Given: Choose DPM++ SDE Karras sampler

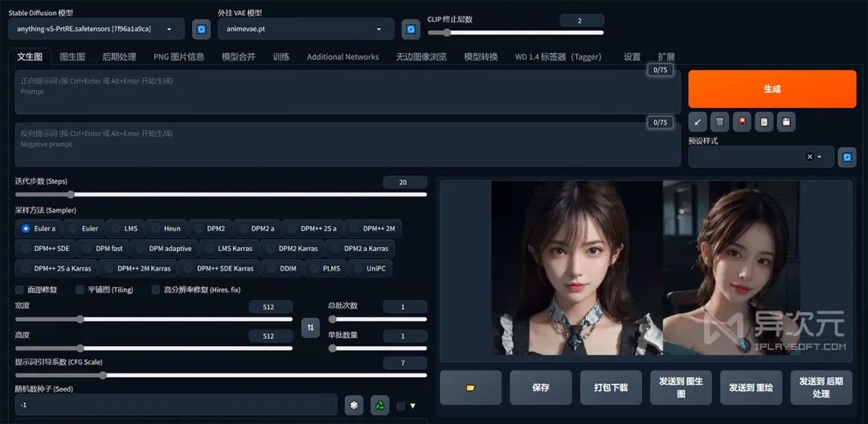Looking at the screenshot, I should (x=219, y=268).
